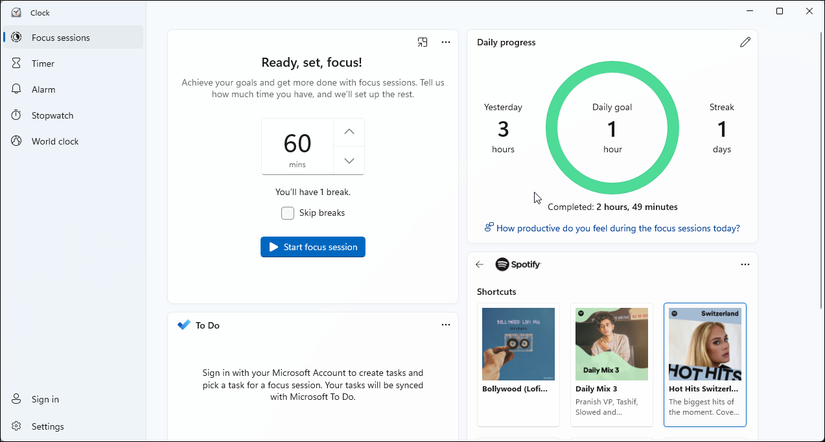Image resolution: width=825 pixels, height=442 pixels.
Task: Select the Daily Mix 3 playlist thumbnail
Action: tap(611, 343)
